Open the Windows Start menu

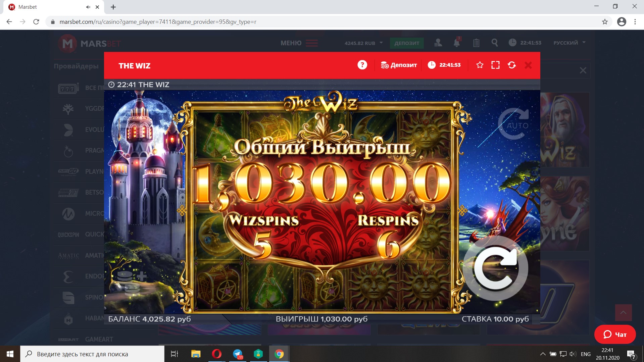[10, 354]
